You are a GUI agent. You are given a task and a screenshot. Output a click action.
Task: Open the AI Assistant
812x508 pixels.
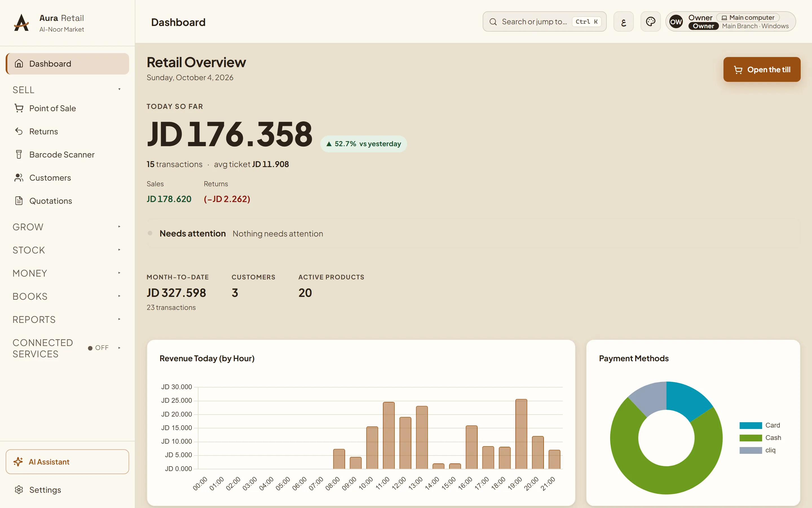(x=67, y=462)
